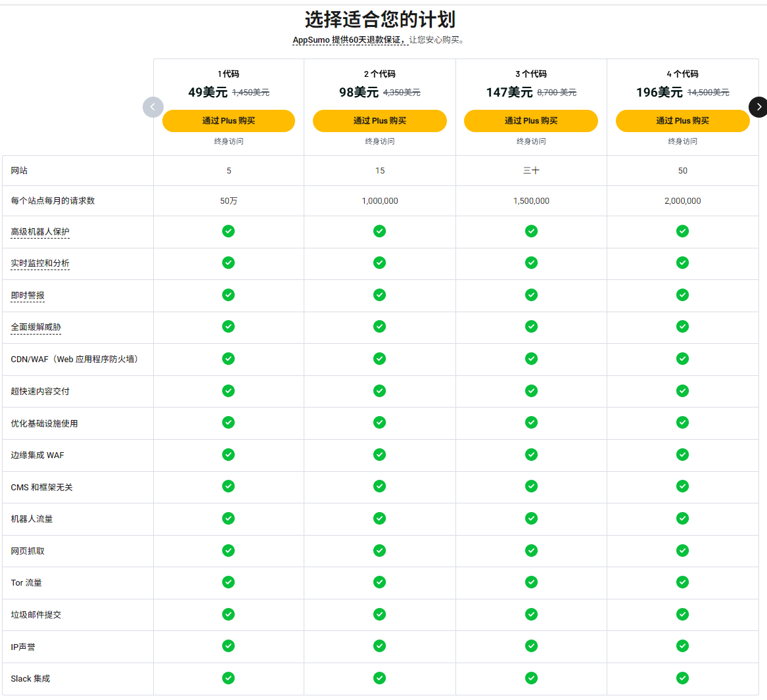Screen dimensions: 767x700
Task: Click 2个代码 plan's 通过 Plus 购买 button
Action: (380, 121)
